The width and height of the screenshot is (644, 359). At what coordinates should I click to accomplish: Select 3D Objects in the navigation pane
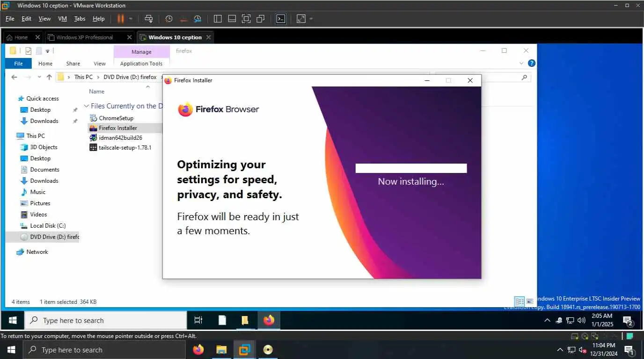click(x=44, y=147)
